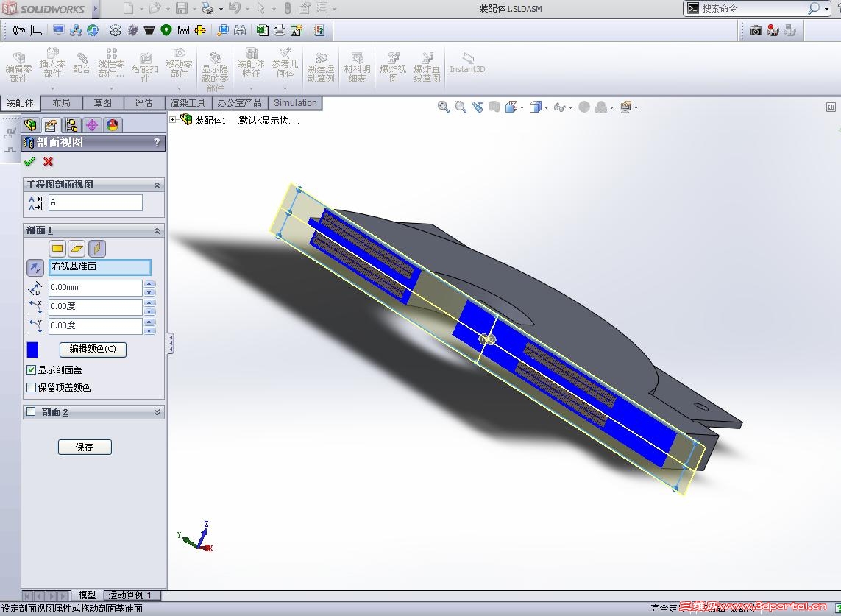841x616 pixels.
Task: Switch to the 渲染工具 tab
Action: coord(188,102)
